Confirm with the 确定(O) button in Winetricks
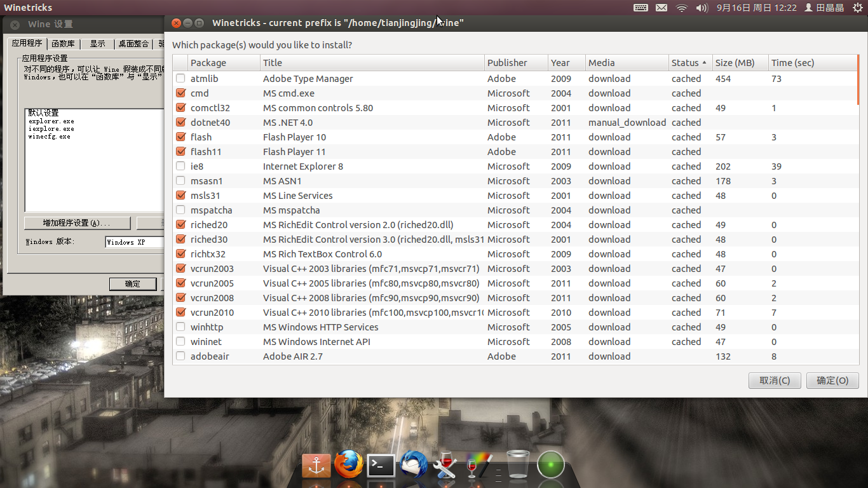 coord(832,381)
